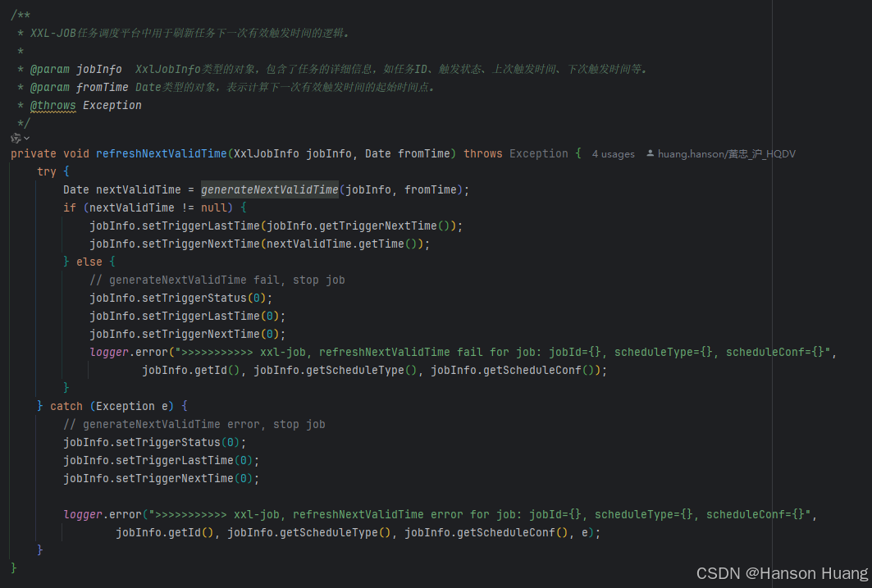
Task: Click the "error, stop job" comment line
Action: point(194,424)
